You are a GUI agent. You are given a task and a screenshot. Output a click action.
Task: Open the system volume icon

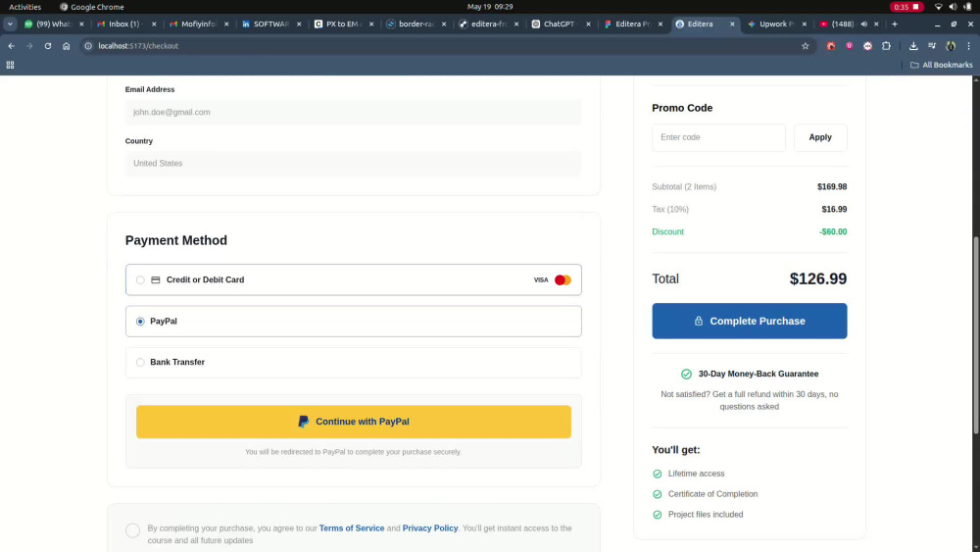point(954,7)
